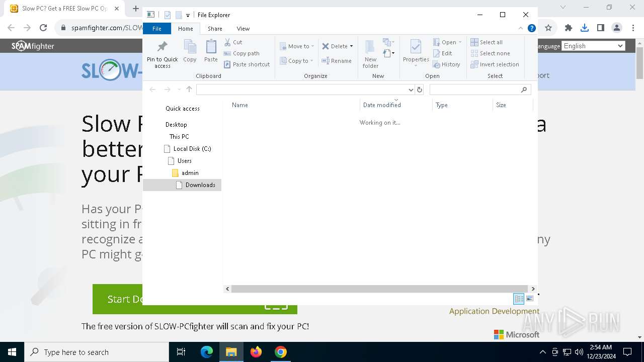
Task: Switch to the View ribbon tab
Action: (x=243, y=29)
